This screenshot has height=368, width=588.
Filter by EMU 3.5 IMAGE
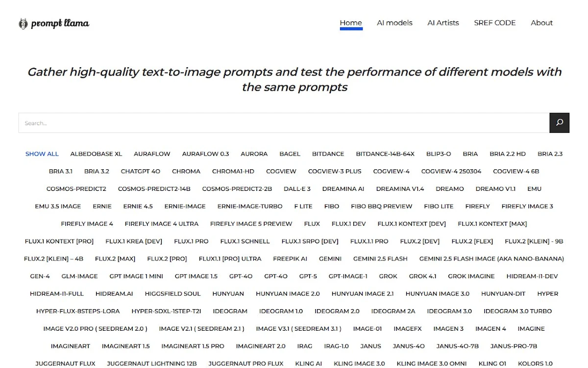(58, 206)
